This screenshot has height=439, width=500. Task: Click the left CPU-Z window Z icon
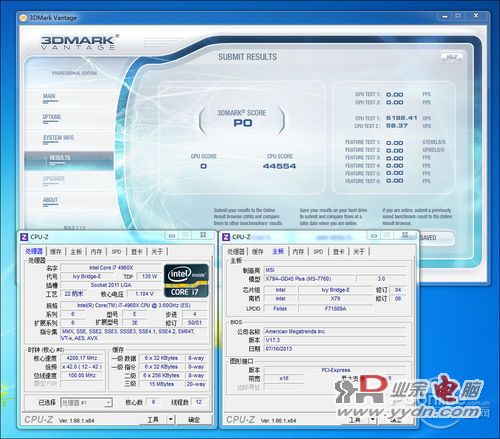click(24, 237)
